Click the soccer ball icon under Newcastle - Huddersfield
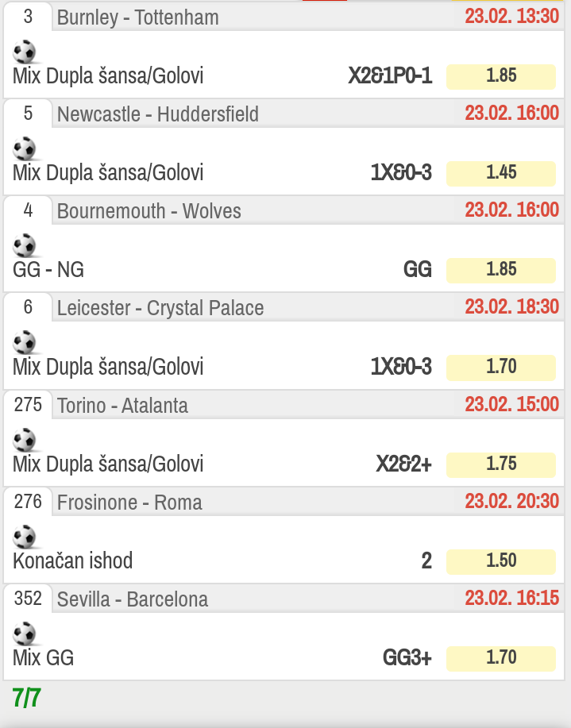This screenshot has width=571, height=728. (x=24, y=148)
